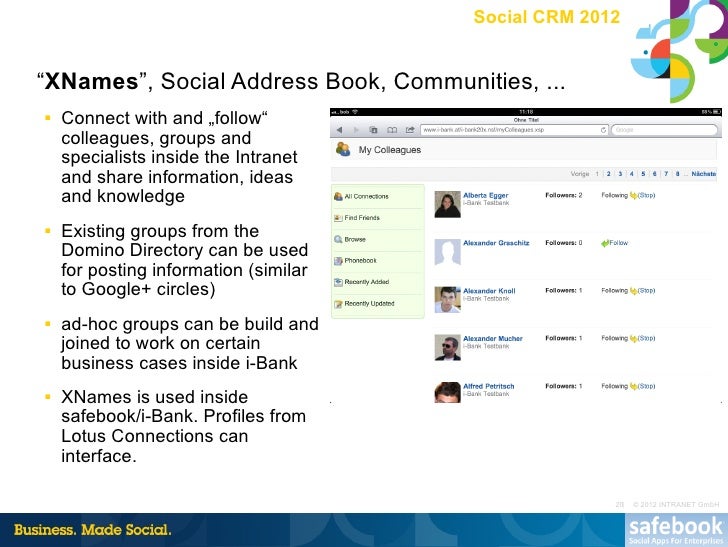Viewport: 728px width, 547px height.
Task: Open All Connections in sidebar
Action: pyautogui.click(x=366, y=196)
